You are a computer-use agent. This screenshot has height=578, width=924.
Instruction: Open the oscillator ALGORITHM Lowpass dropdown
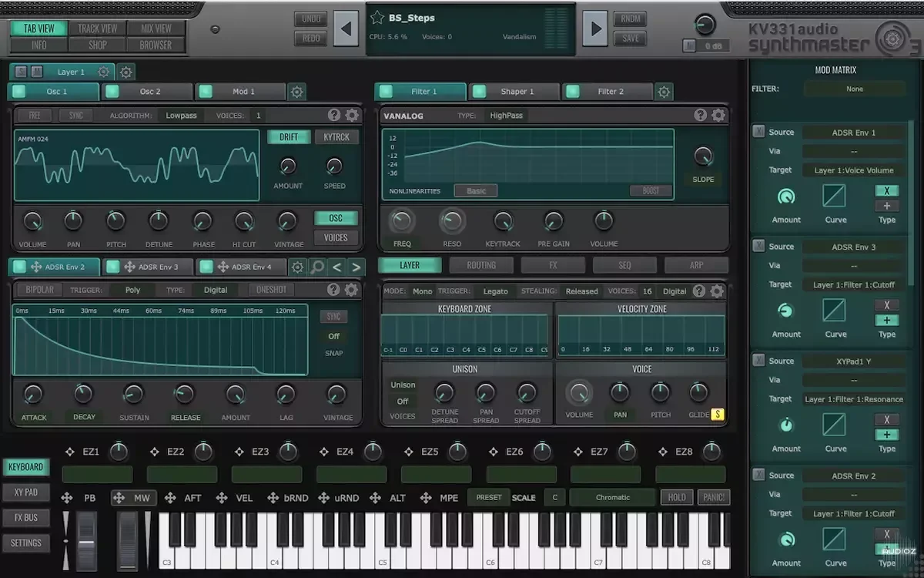tap(182, 116)
